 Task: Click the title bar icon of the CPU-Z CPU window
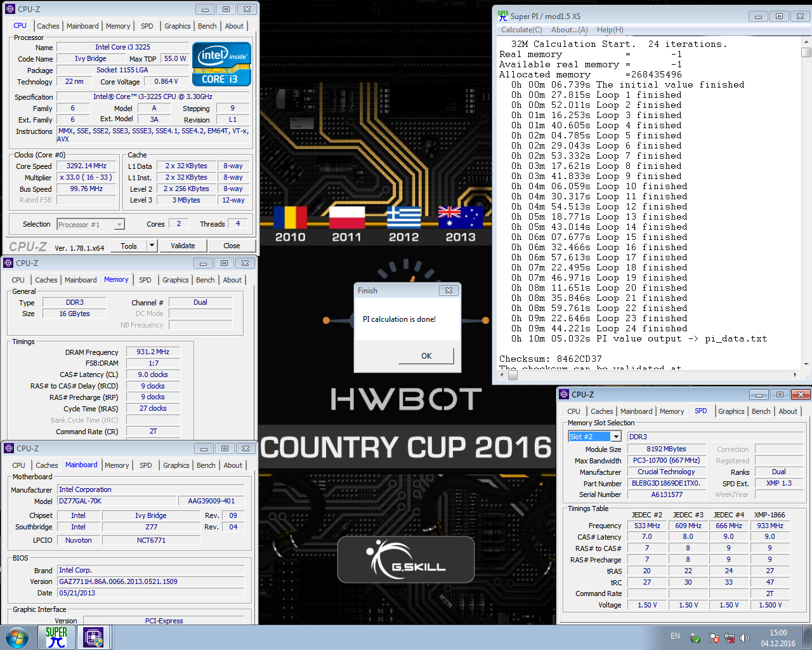click(x=10, y=10)
